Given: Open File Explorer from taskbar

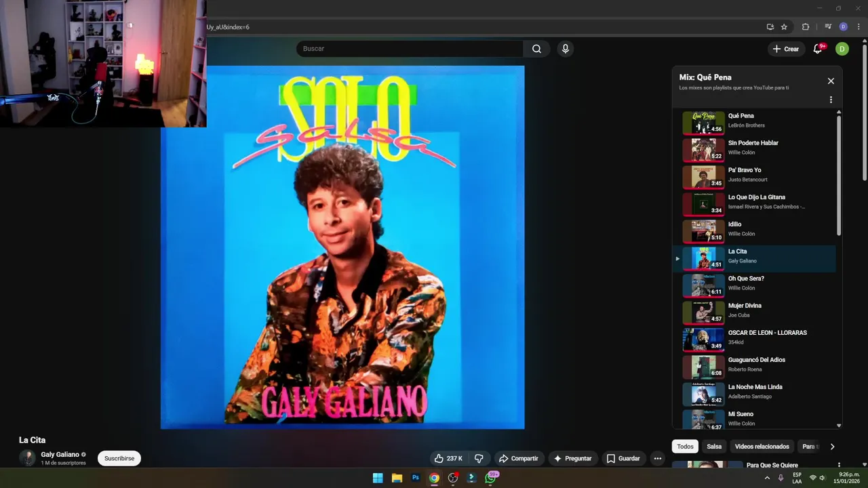Looking at the screenshot, I should [397, 478].
